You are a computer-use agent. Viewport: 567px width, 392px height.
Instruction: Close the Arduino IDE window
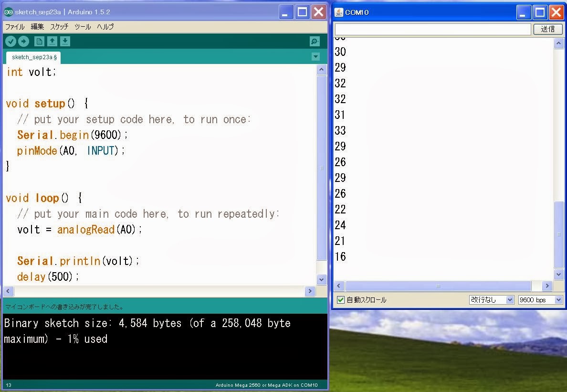319,12
